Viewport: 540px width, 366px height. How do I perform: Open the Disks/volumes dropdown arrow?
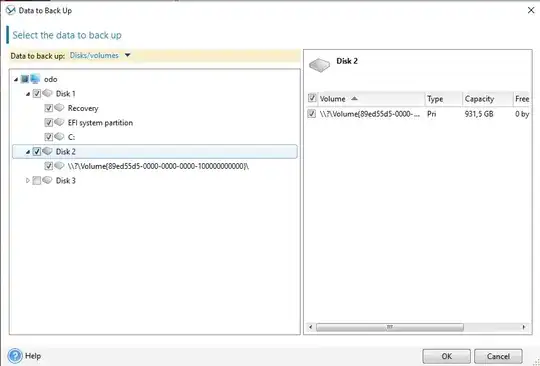pyautogui.click(x=127, y=55)
